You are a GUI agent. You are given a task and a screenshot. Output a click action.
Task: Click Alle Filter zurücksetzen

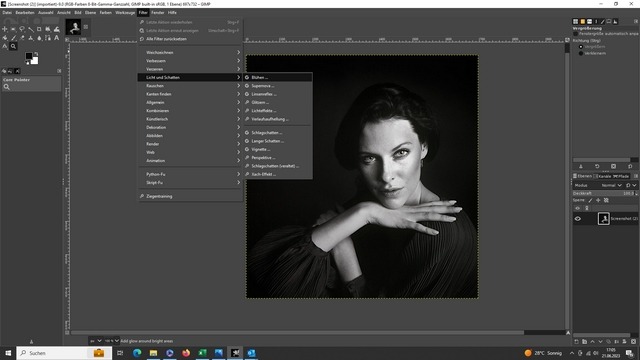(190, 39)
